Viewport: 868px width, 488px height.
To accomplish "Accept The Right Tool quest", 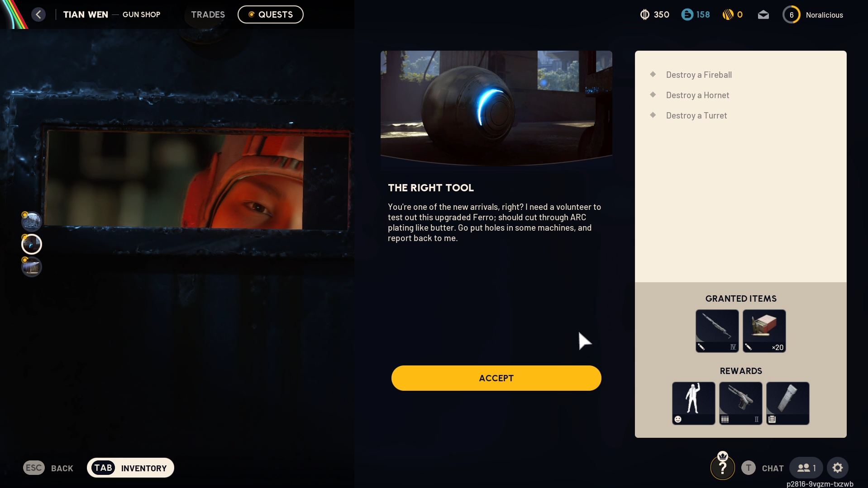I will (496, 378).
